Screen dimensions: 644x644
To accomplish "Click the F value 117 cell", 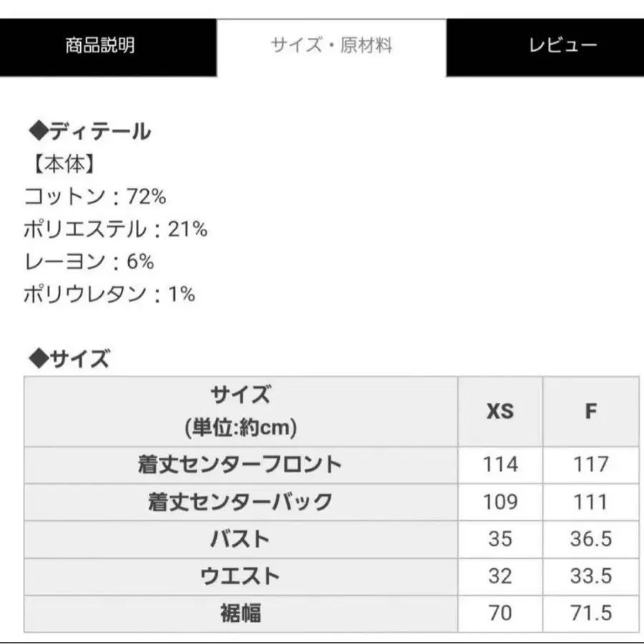I will (591, 465).
